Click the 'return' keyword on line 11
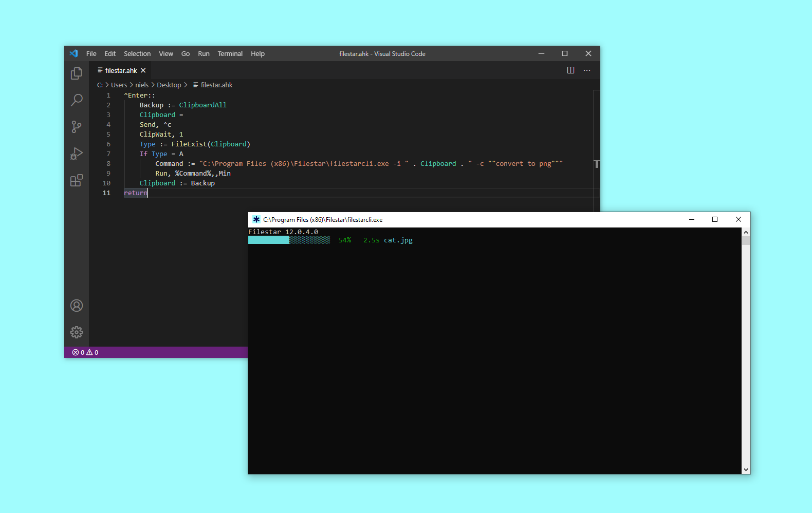The width and height of the screenshot is (812, 513). [136, 193]
